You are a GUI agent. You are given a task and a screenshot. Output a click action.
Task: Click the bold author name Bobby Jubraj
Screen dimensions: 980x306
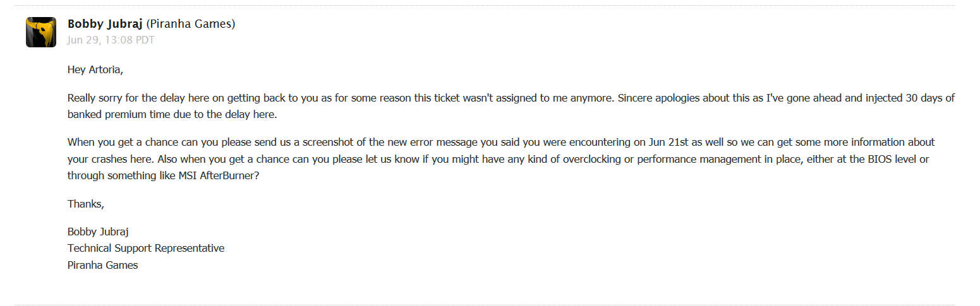coord(105,24)
